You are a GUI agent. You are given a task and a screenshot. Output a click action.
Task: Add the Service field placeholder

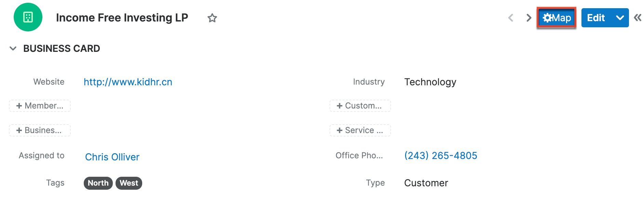(x=360, y=130)
